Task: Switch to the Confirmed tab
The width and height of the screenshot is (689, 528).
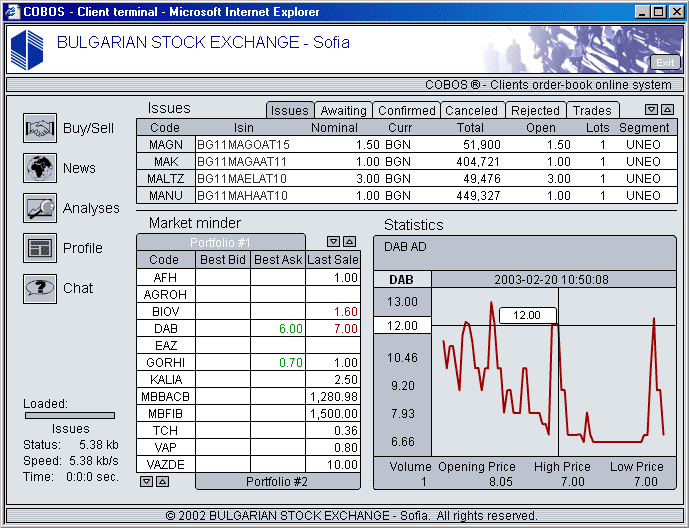Action: (x=407, y=111)
